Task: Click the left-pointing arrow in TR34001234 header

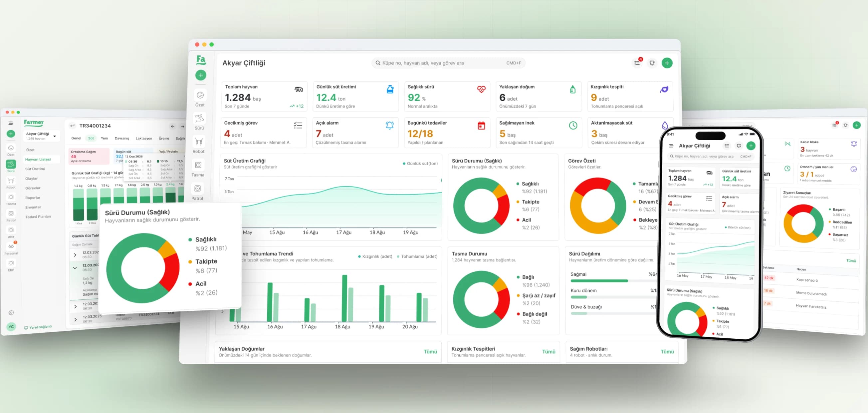Action: pos(172,127)
